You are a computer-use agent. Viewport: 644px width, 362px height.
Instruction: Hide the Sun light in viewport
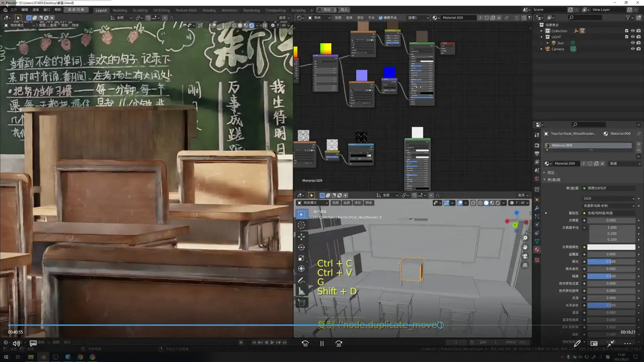pos(633,43)
